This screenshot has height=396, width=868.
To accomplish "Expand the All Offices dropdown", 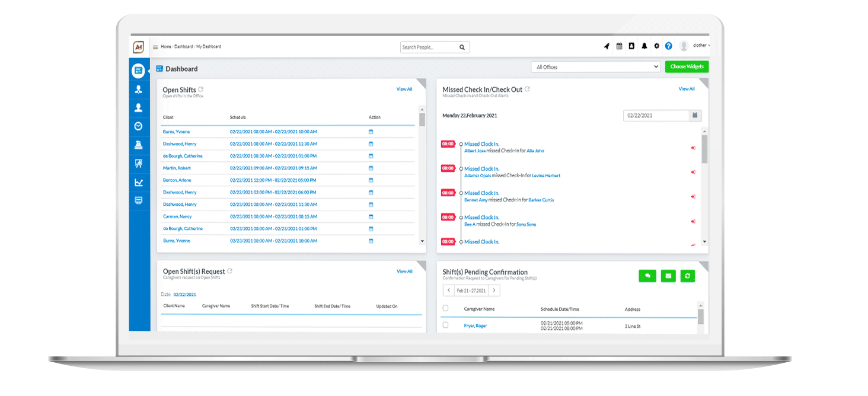I will pyautogui.click(x=595, y=67).
